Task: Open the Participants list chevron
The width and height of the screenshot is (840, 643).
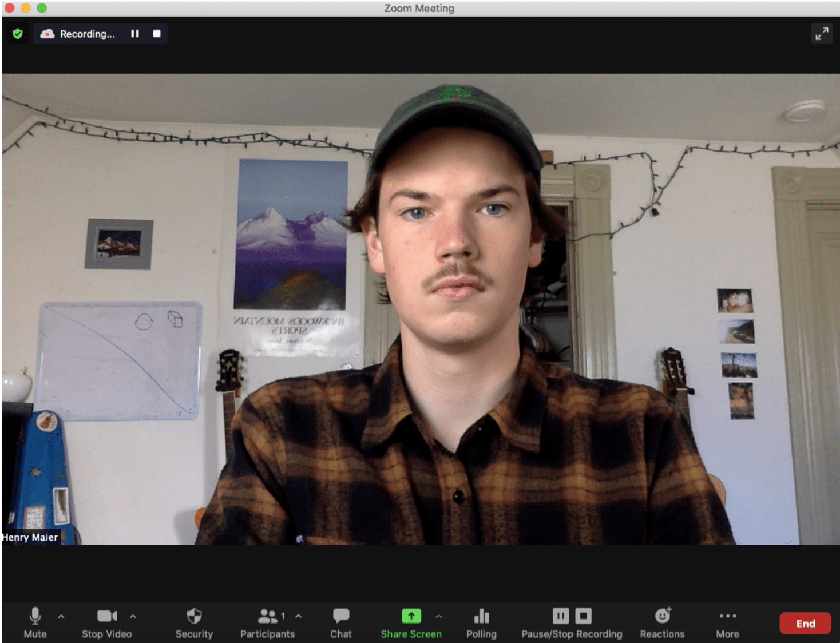Action: 297,617
